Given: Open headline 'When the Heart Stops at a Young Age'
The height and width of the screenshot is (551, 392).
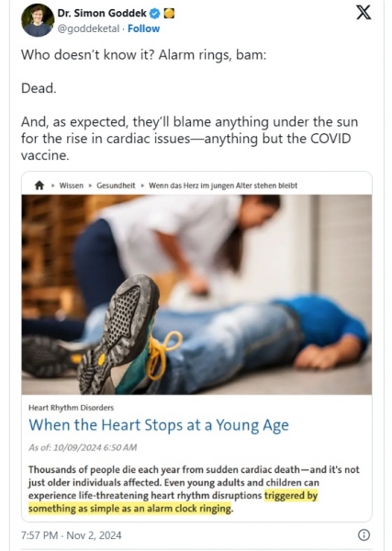Looking at the screenshot, I should (159, 425).
